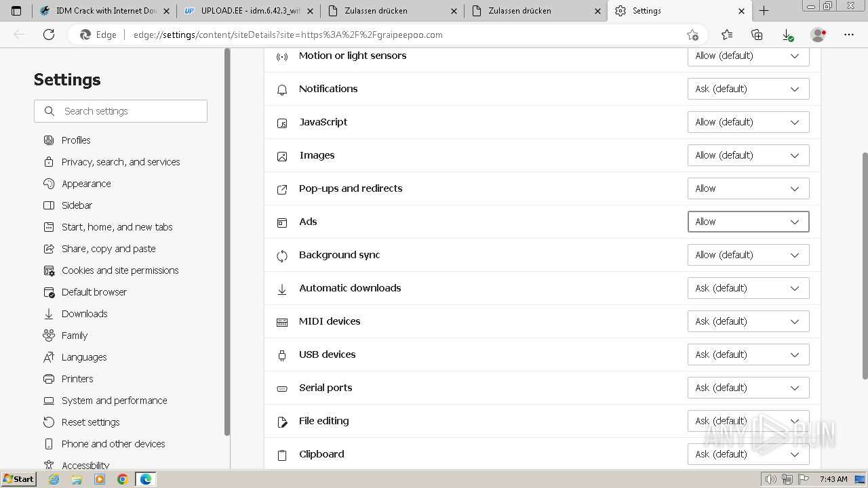The image size is (868, 488).
Task: Click the volume speaker tray icon
Action: [770, 479]
